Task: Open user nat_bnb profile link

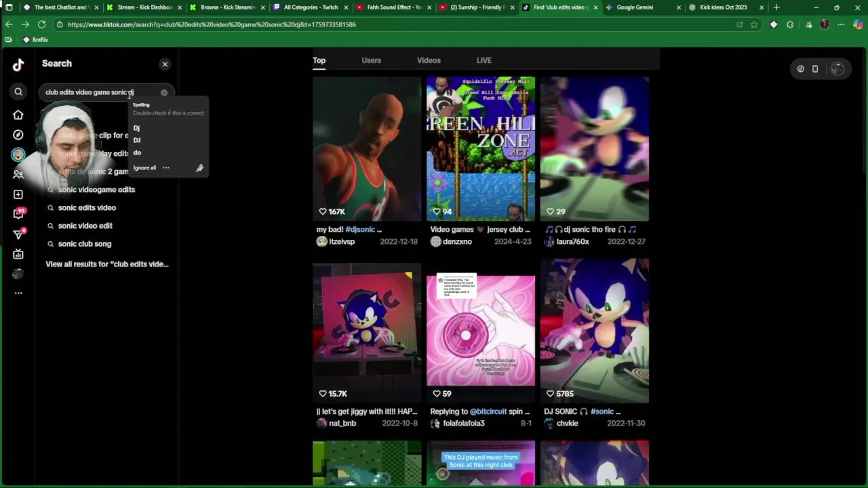Action: click(x=342, y=424)
